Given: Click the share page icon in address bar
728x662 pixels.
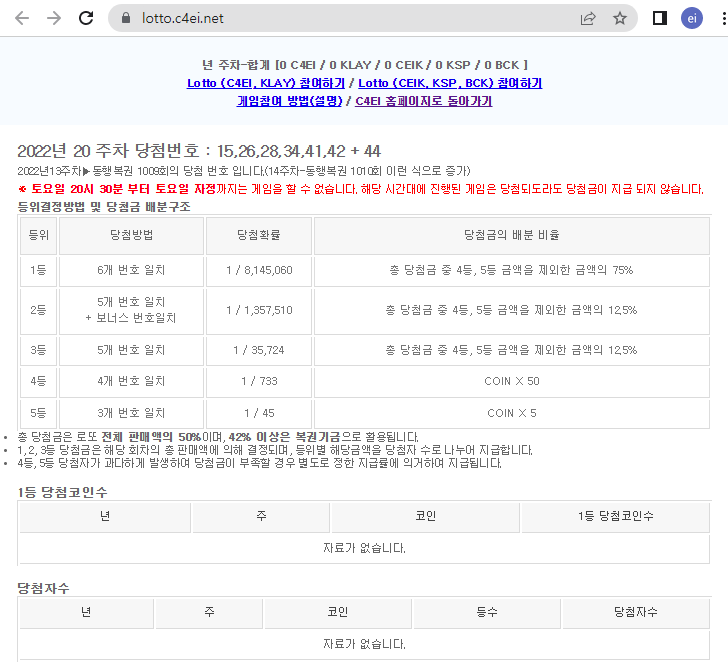Looking at the screenshot, I should click(x=588, y=18).
